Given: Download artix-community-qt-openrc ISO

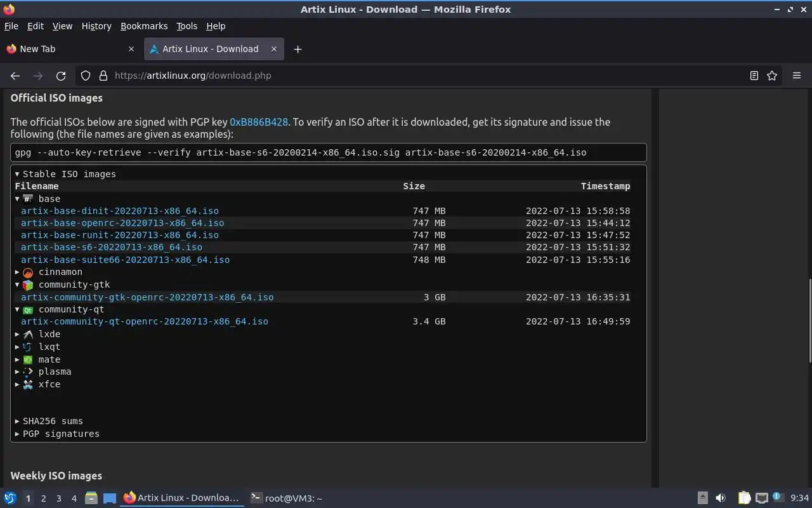Looking at the screenshot, I should tap(145, 321).
